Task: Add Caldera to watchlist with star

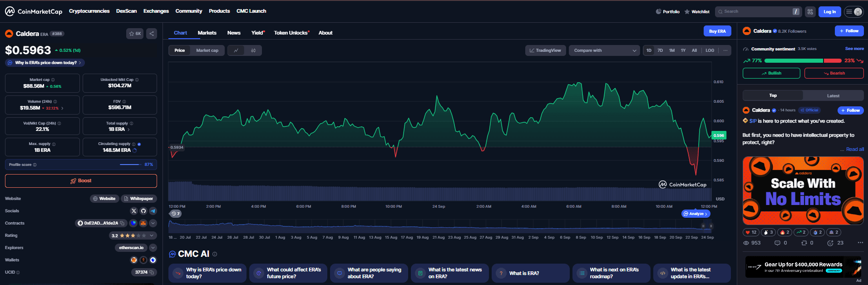Action: (x=135, y=34)
